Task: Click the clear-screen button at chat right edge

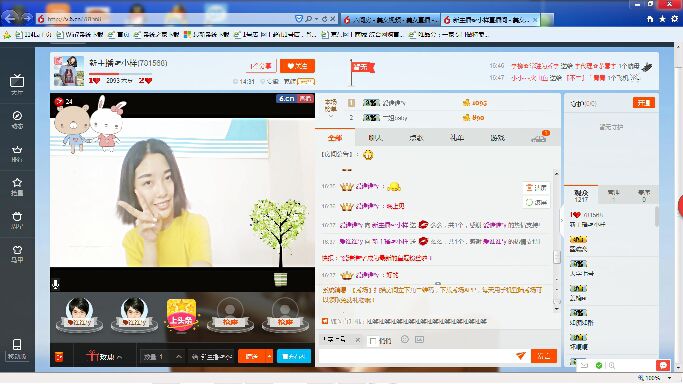Action: pos(536,188)
